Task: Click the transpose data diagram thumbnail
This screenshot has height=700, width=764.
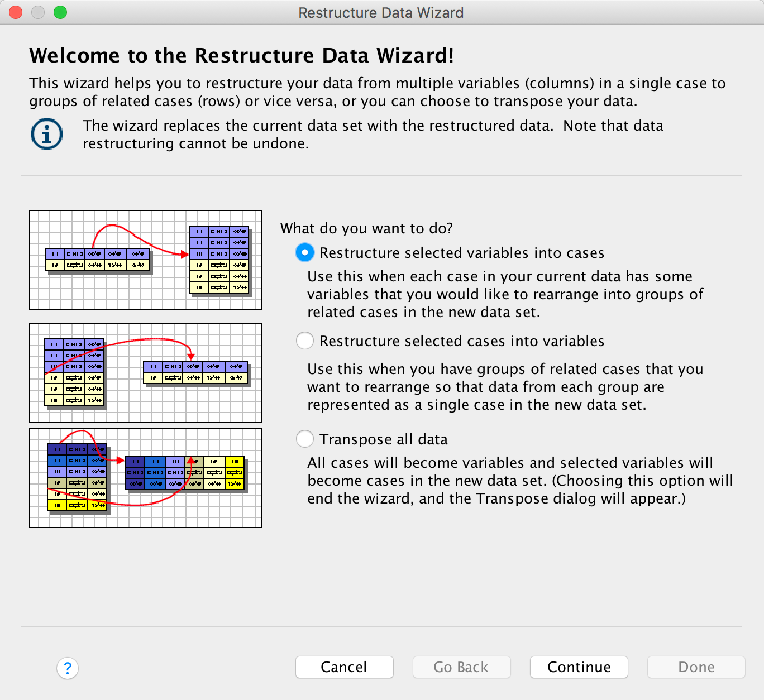Action: 146,478
